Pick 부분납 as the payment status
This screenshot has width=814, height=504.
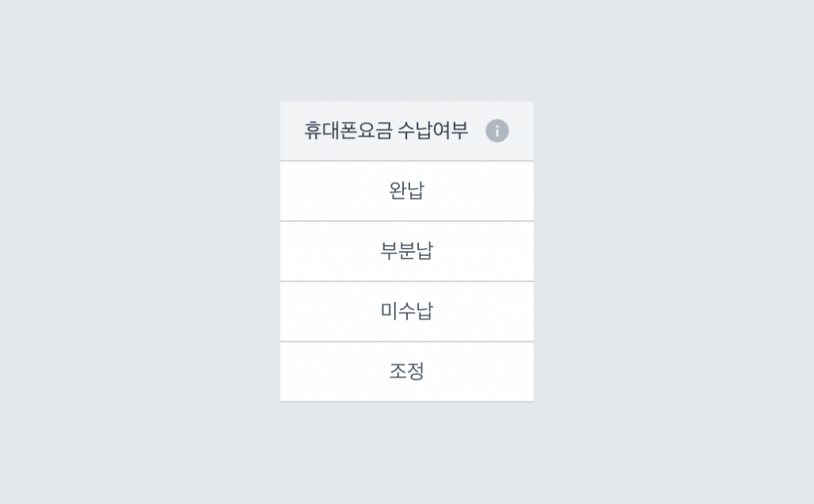click(406, 251)
